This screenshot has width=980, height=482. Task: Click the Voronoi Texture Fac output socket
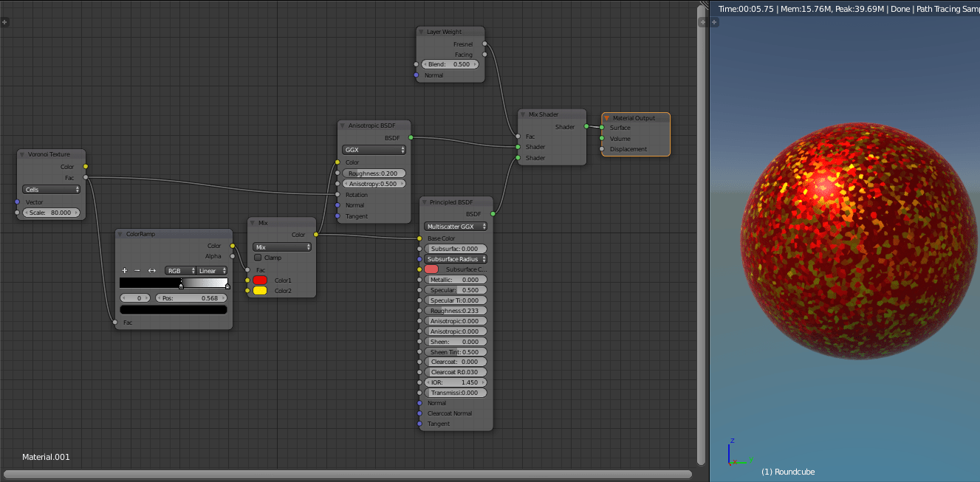(x=86, y=177)
